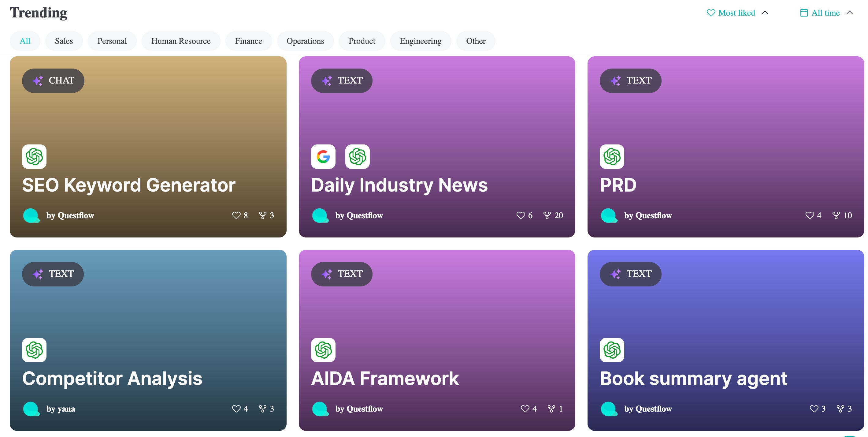This screenshot has width=868, height=437.
Task: Expand the All time filter dropdown
Action: [x=825, y=13]
